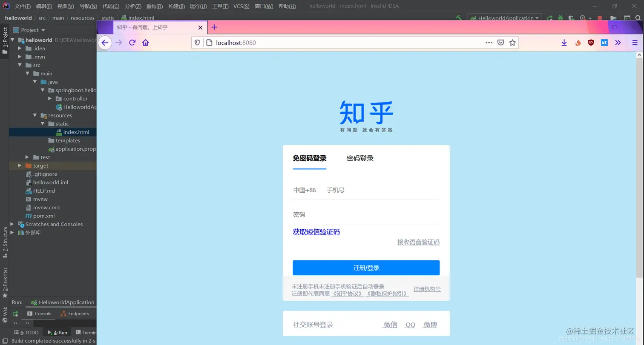Image resolution: width=644 pixels, height=345 pixels.
Task: Bookmark this page with the star toggle
Action: [x=513, y=43]
